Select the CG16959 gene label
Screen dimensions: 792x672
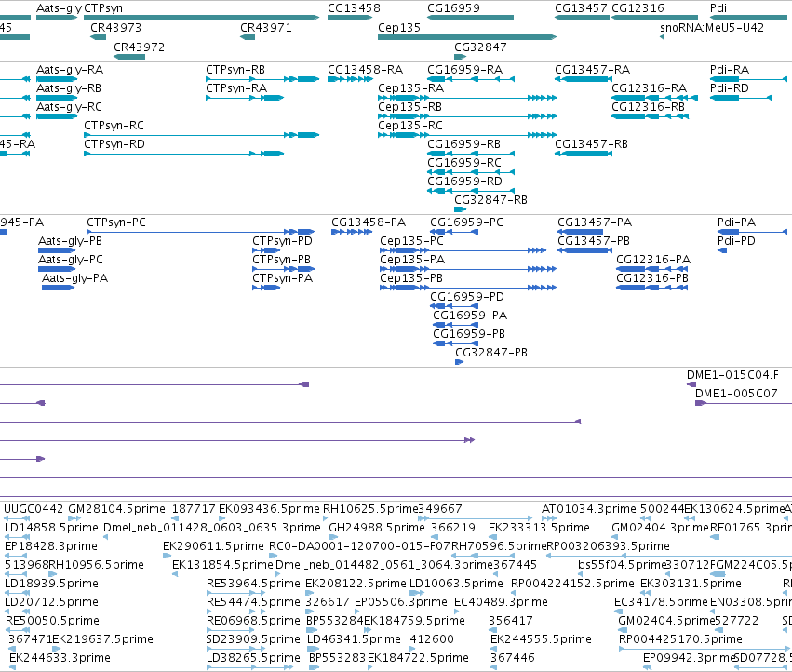tap(453, 8)
